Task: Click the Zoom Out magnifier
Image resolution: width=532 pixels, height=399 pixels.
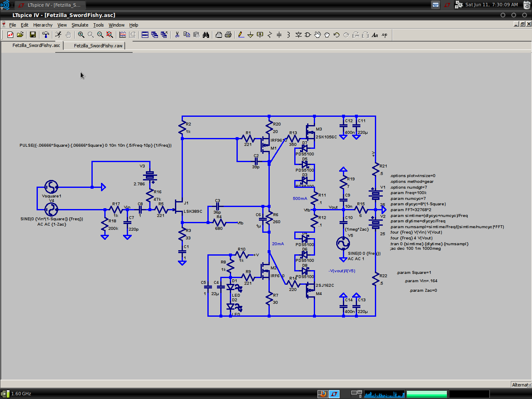Action: (x=100, y=35)
